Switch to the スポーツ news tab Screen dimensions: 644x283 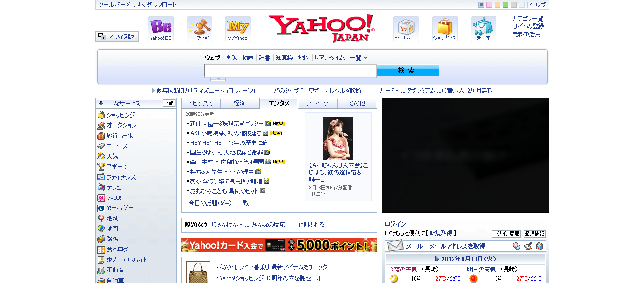point(318,103)
